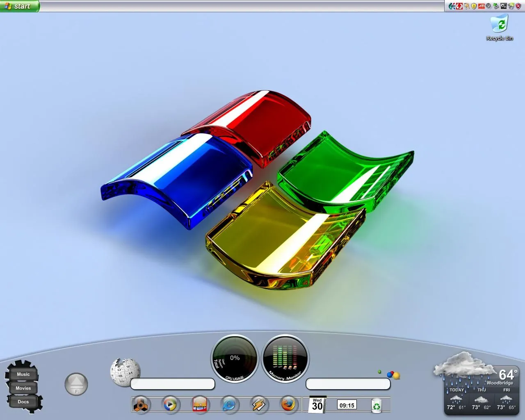Click the F: drive eject button
The width and height of the screenshot is (525, 420).
coord(76,384)
